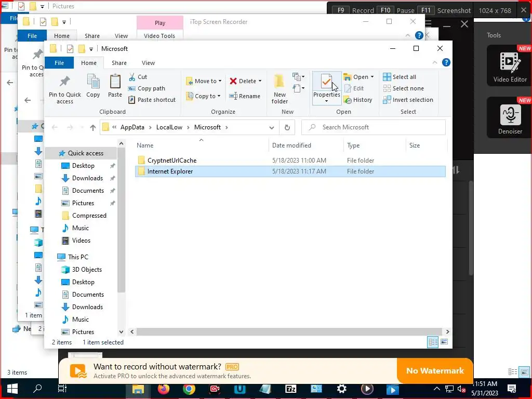Open the File tab in Microsoft window
This screenshot has height=399, width=532.
tap(59, 63)
